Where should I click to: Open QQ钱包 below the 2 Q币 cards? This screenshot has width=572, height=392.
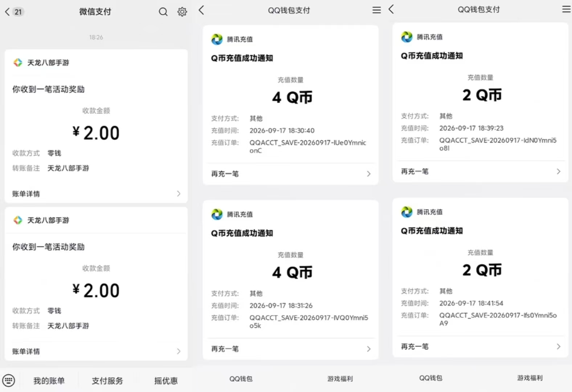coord(431,378)
